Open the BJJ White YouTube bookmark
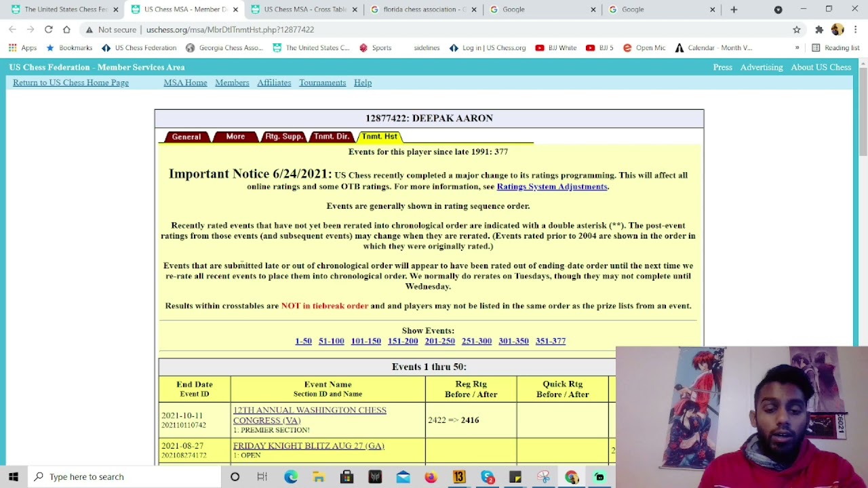868x488 pixels. (555, 48)
